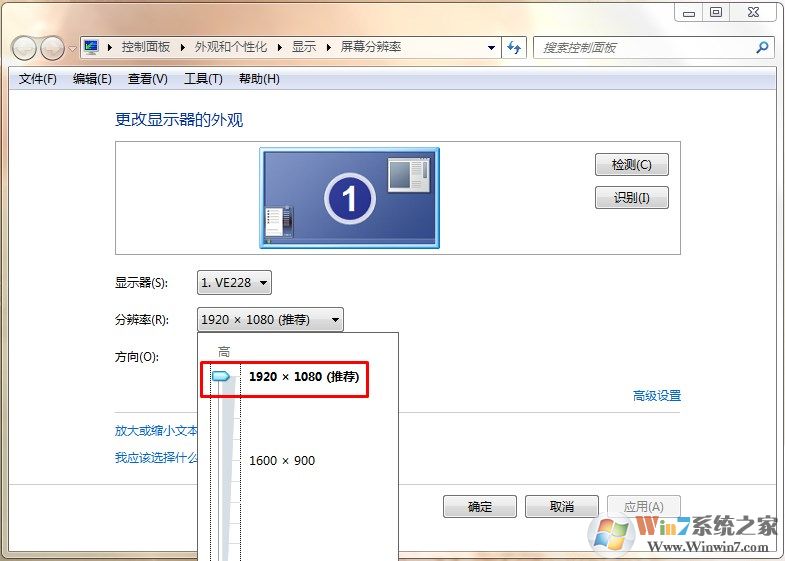The height and width of the screenshot is (561, 785).
Task: Close the screen resolution window
Action: [x=753, y=13]
